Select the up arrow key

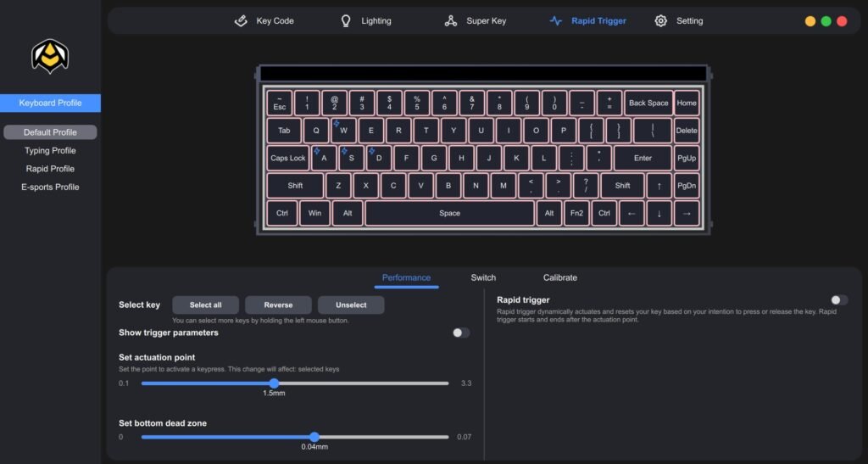[659, 186]
